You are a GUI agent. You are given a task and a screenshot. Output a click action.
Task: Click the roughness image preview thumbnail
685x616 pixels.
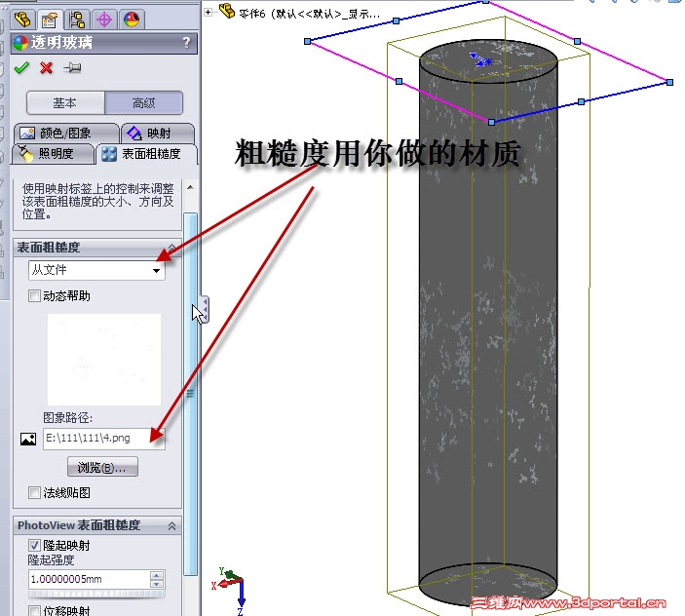[x=104, y=359]
